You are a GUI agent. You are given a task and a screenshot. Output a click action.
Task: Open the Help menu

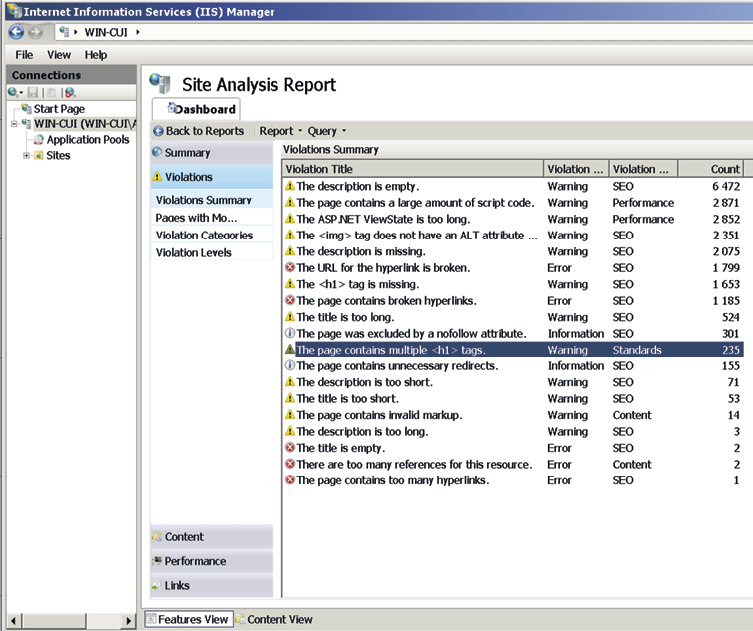[x=96, y=55]
